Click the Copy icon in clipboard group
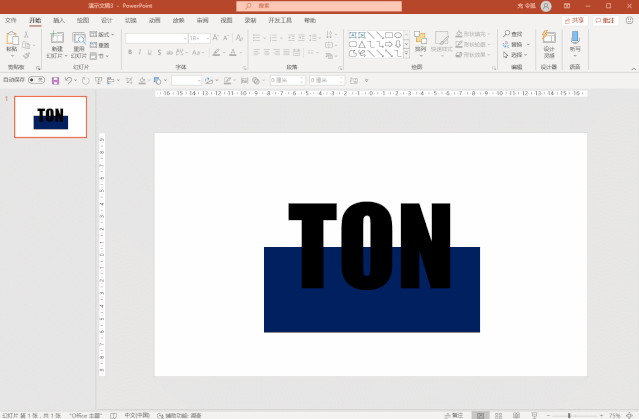The image size is (639, 419). pyautogui.click(x=26, y=45)
